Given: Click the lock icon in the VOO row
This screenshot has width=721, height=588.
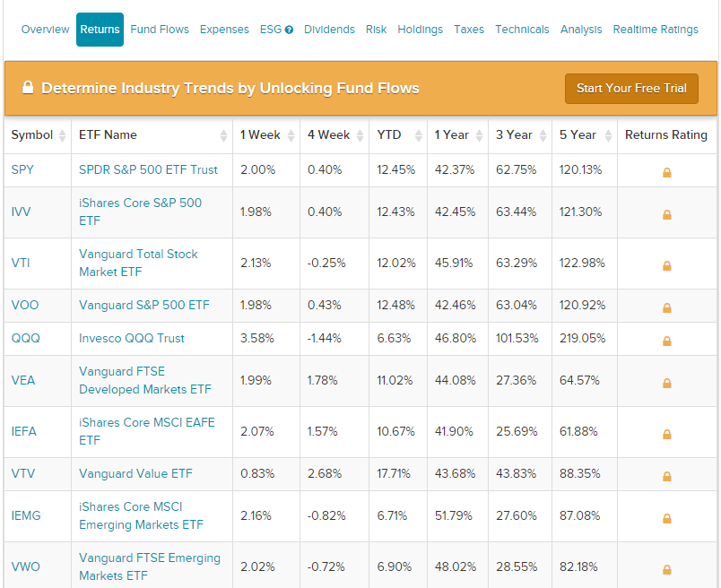Looking at the screenshot, I should click(x=666, y=307).
